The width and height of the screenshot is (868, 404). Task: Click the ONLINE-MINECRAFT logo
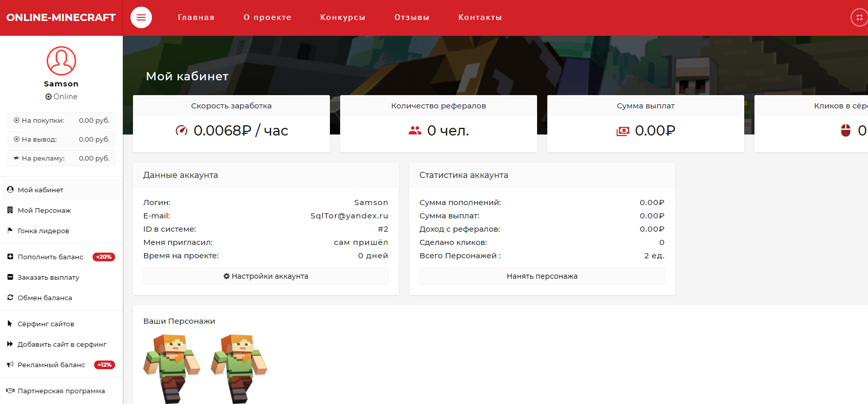coord(61,17)
